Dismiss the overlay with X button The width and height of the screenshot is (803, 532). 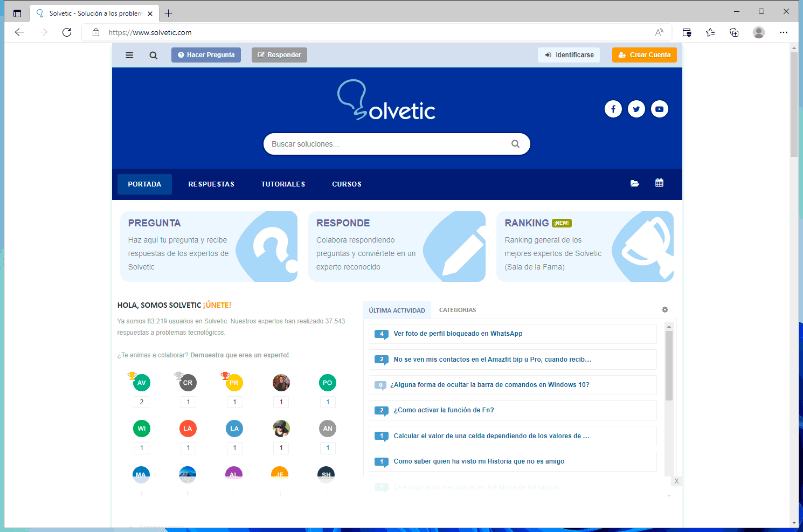coord(677,481)
